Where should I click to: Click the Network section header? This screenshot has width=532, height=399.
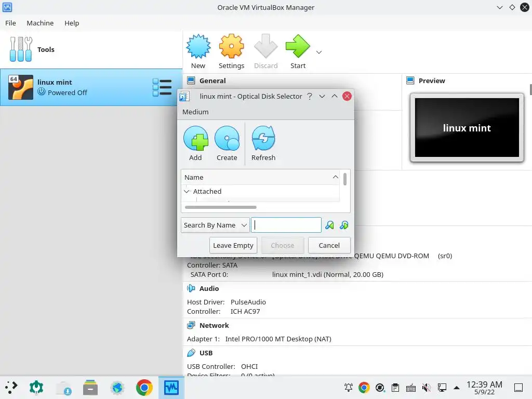(214, 325)
